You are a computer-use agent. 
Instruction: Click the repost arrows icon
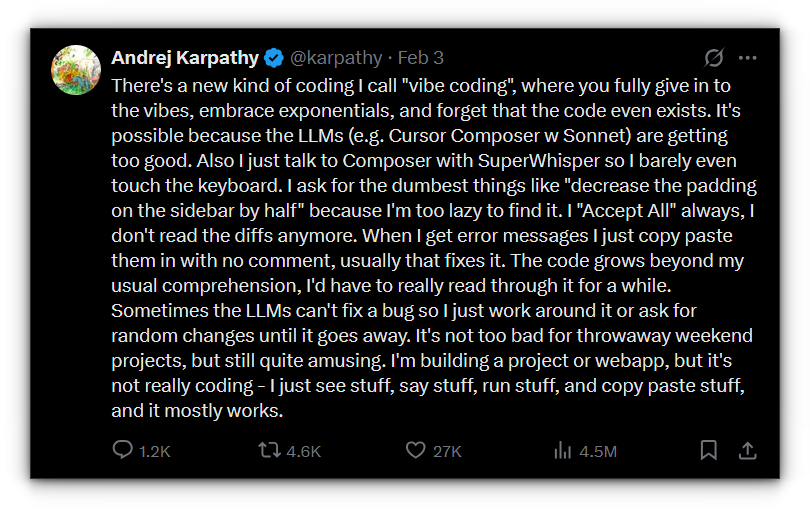tap(269, 451)
